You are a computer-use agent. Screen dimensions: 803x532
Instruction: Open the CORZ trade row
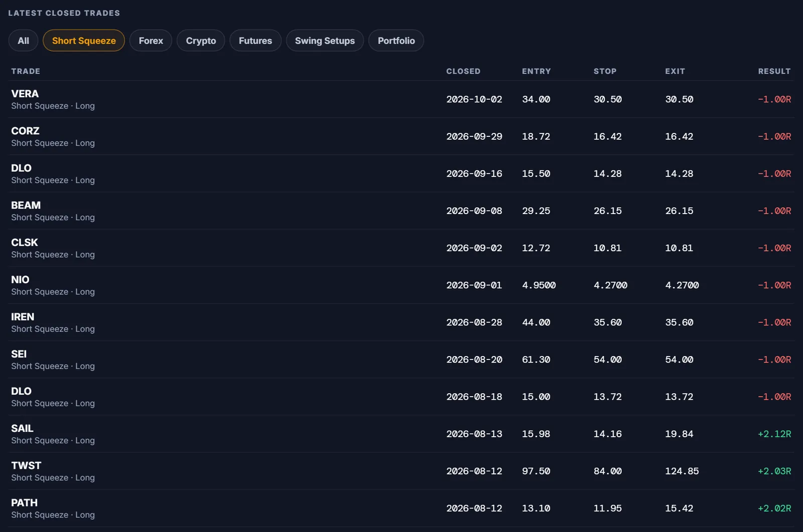click(x=401, y=136)
